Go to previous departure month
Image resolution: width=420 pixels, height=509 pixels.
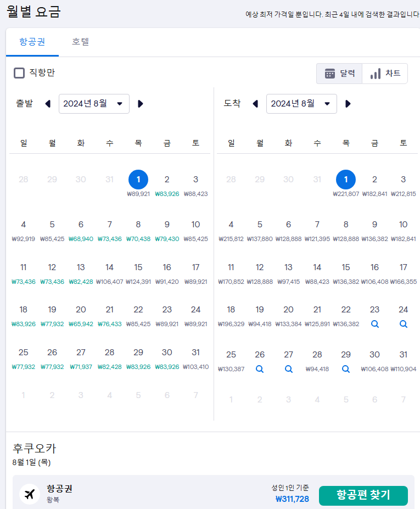(x=48, y=104)
